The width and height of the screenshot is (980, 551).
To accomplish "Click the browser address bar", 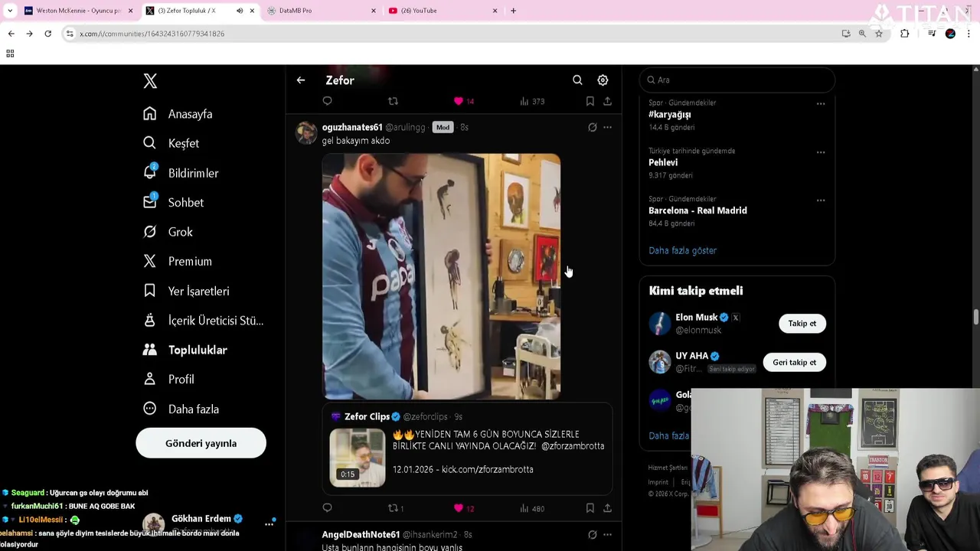I will [x=452, y=34].
